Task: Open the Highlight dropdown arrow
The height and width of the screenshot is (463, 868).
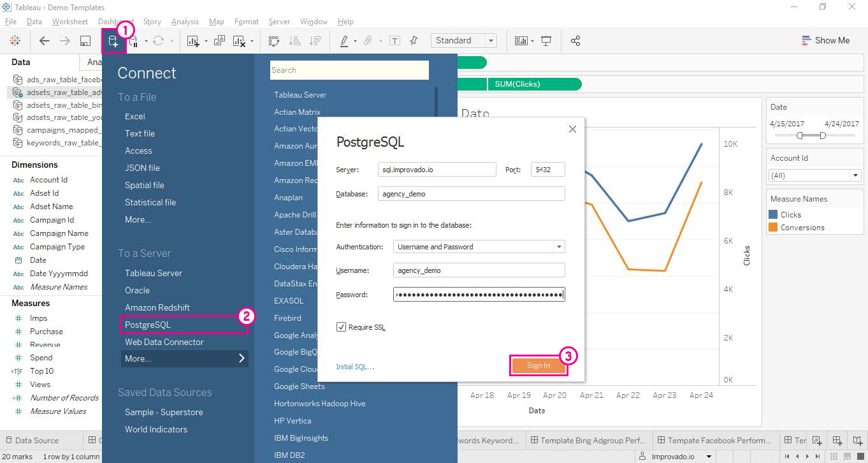Action: [355, 41]
